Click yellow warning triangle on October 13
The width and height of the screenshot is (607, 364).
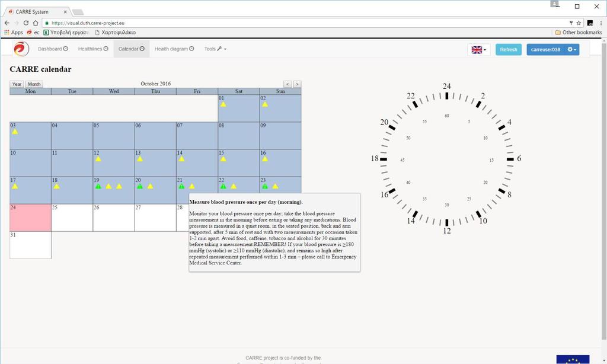tap(140, 159)
